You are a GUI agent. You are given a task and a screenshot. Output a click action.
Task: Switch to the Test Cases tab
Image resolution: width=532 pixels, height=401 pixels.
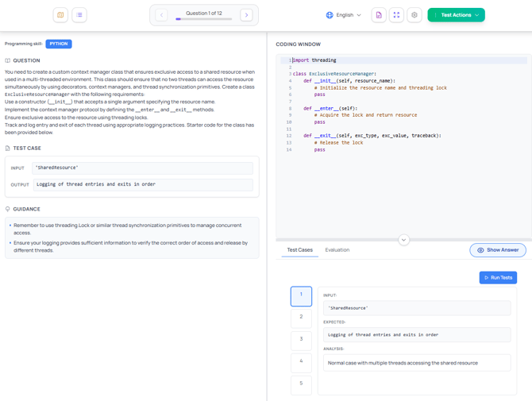point(299,250)
